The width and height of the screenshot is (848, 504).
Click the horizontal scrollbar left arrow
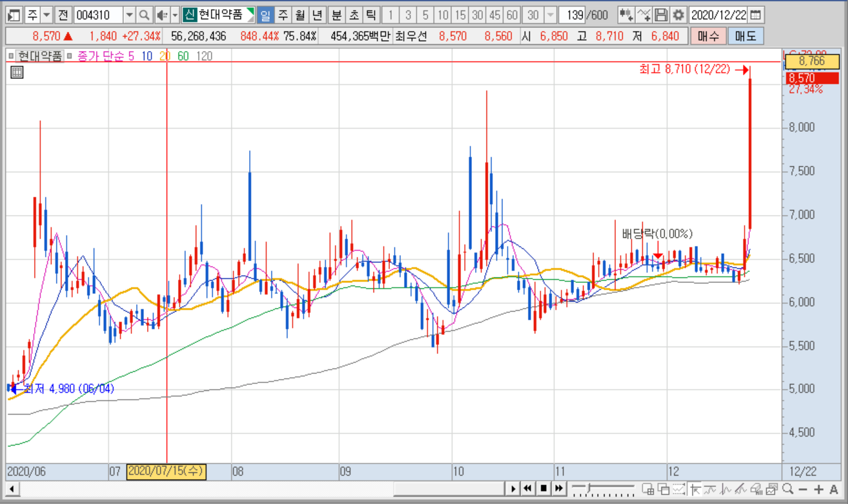11,489
